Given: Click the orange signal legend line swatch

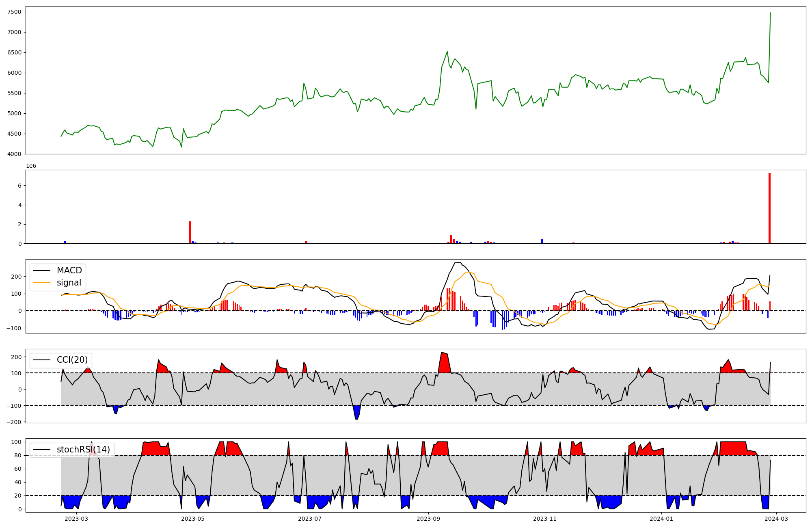Looking at the screenshot, I should (41, 283).
